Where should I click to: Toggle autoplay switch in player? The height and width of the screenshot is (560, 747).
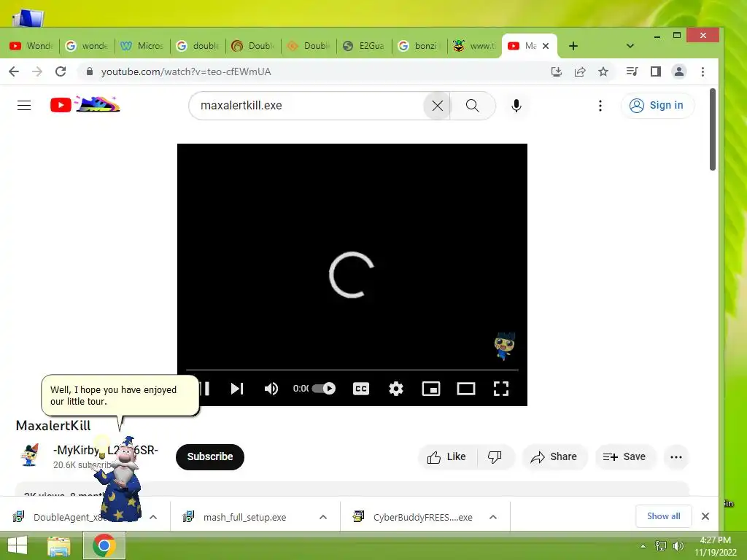click(x=324, y=389)
